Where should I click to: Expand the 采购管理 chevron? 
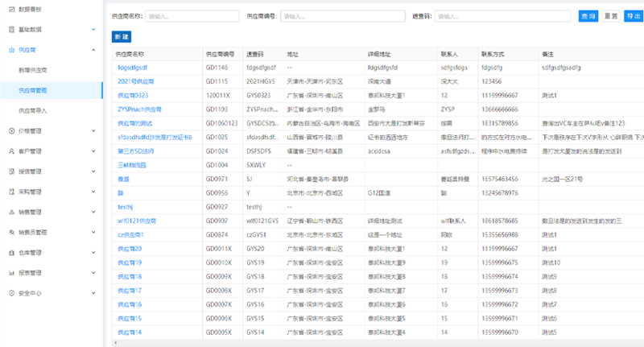[x=93, y=192]
